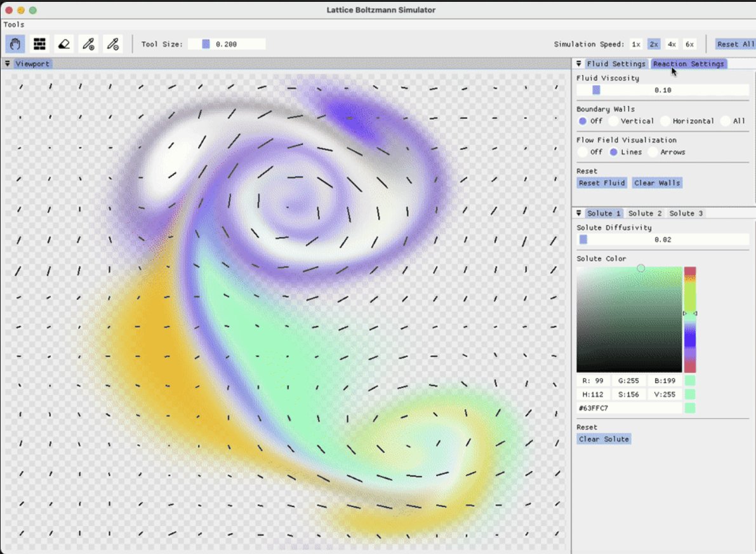
Task: Set simulation speed to 1x
Action: point(636,44)
